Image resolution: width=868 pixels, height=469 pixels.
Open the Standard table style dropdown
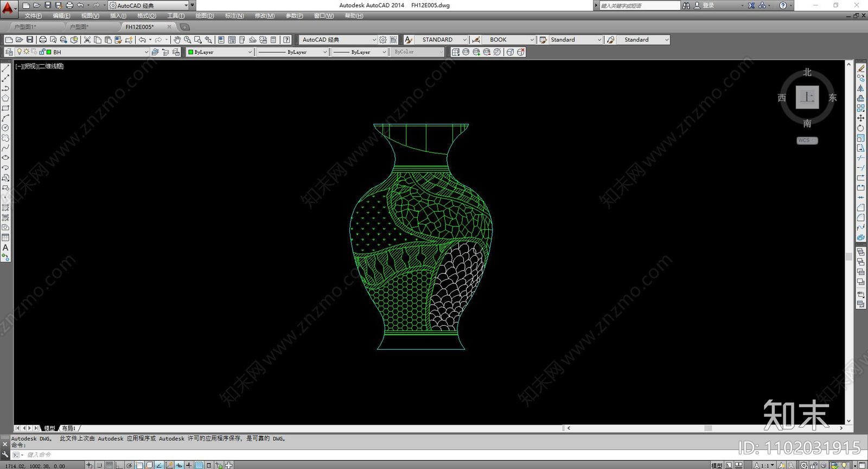[x=599, y=40]
